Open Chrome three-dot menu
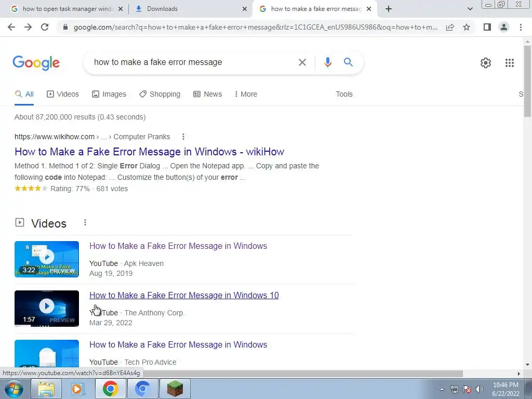Screen dimensions: 532x399 click(x=521, y=27)
